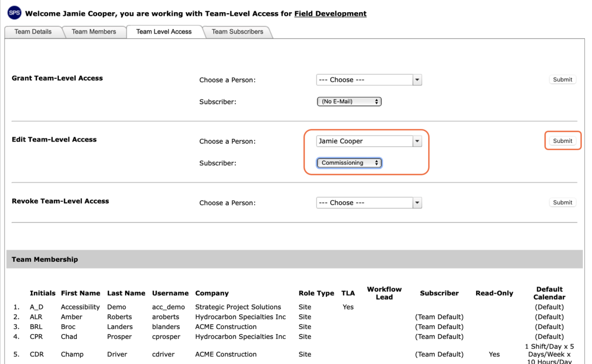Open the Field Development link
Image resolution: width=592 pixels, height=364 pixels.
click(330, 14)
